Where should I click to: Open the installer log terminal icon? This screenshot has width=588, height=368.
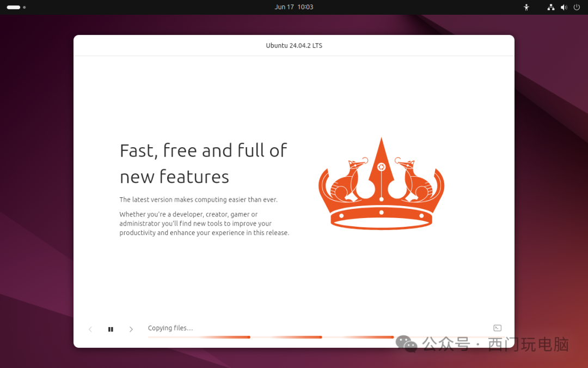(497, 328)
